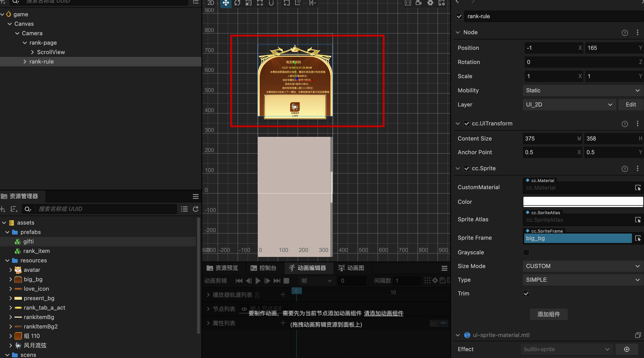
Task: Locate the material with the target icon
Action: (627, 349)
